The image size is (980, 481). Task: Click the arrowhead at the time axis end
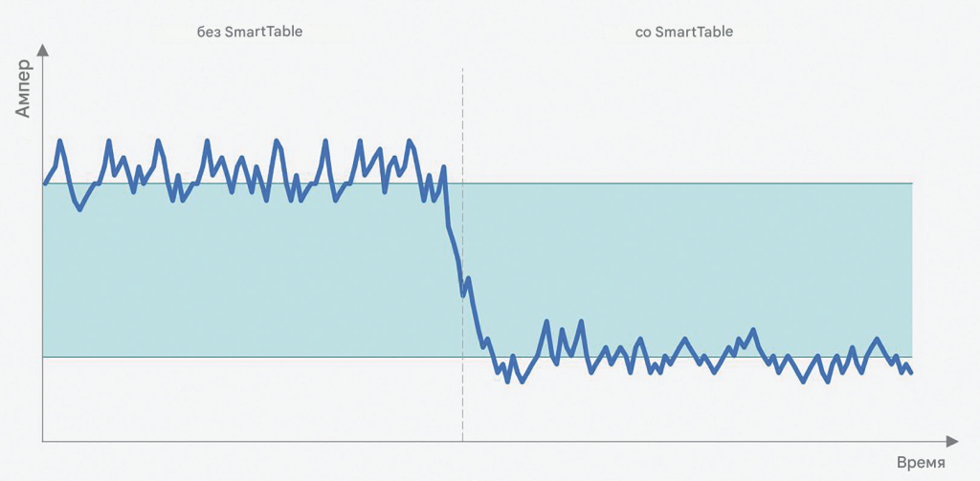[x=951, y=441]
